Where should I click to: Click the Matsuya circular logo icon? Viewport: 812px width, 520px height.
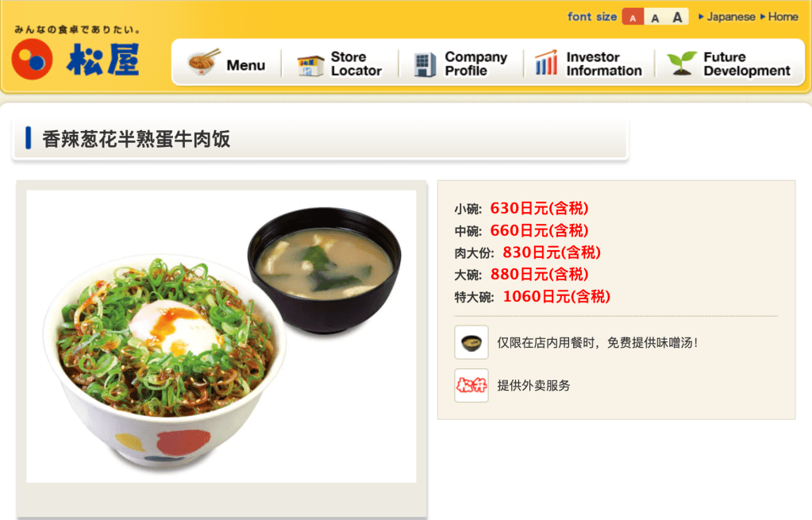pos(32,59)
